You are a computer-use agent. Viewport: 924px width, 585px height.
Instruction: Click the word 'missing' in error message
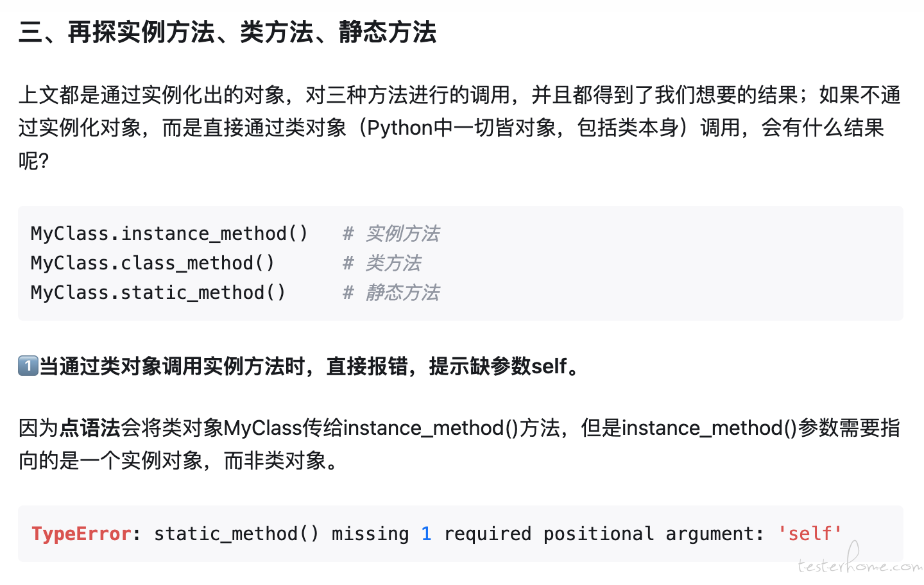(370, 534)
